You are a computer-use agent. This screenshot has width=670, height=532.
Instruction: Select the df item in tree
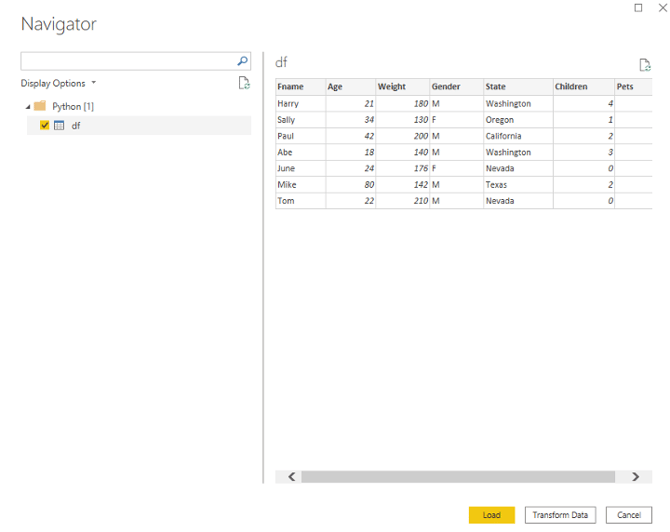76,125
